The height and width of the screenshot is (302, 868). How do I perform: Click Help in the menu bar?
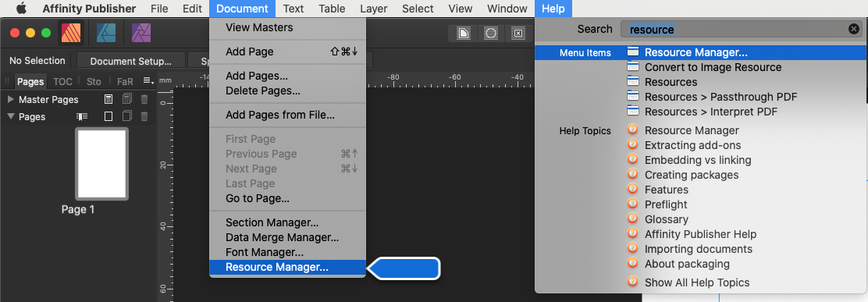coord(553,9)
